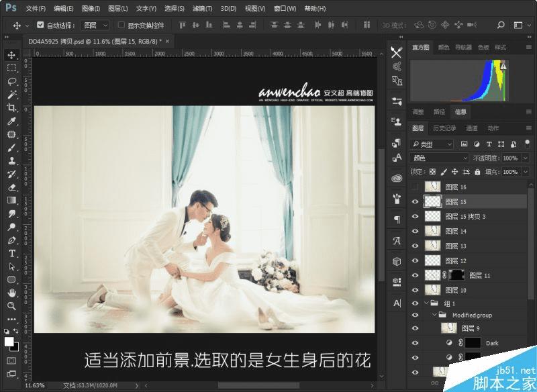Hide layer 图层 15 拷贝 3
This screenshot has height=392, width=537.
pyautogui.click(x=415, y=216)
